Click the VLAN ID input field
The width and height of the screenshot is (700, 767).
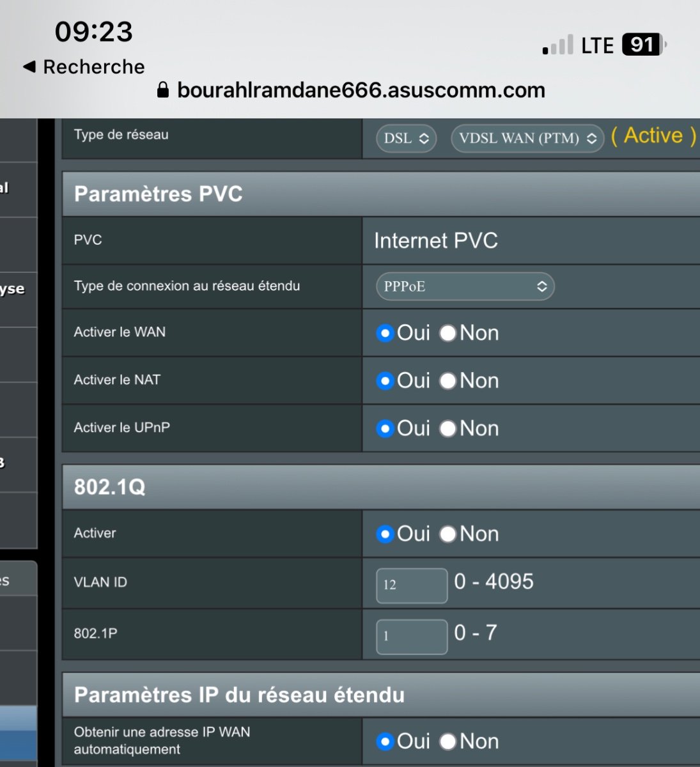[x=412, y=585]
